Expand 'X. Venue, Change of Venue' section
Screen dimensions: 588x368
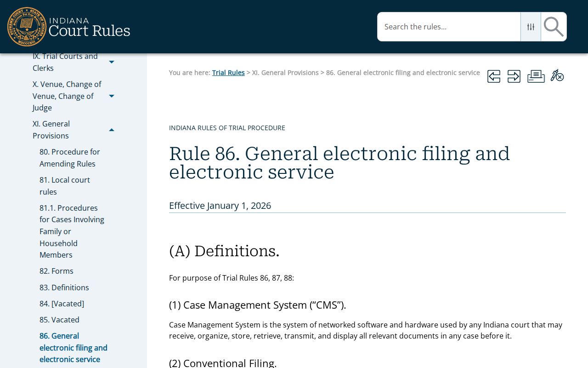[112, 96]
